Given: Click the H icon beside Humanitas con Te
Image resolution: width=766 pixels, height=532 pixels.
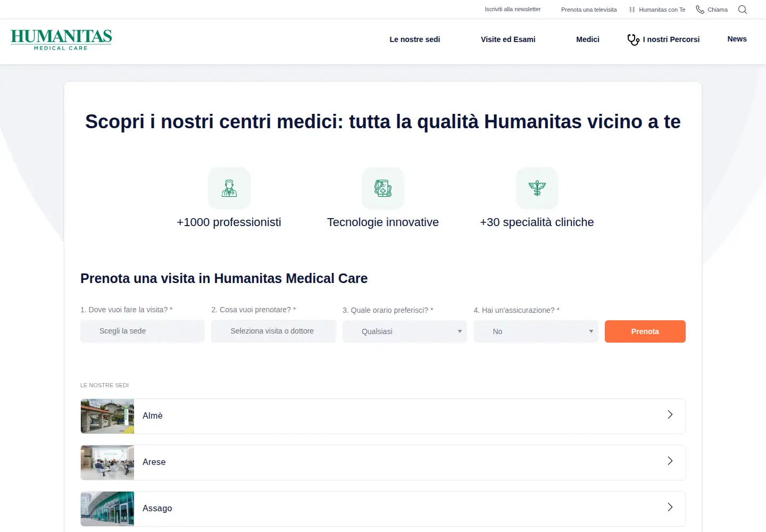Looking at the screenshot, I should coord(632,10).
